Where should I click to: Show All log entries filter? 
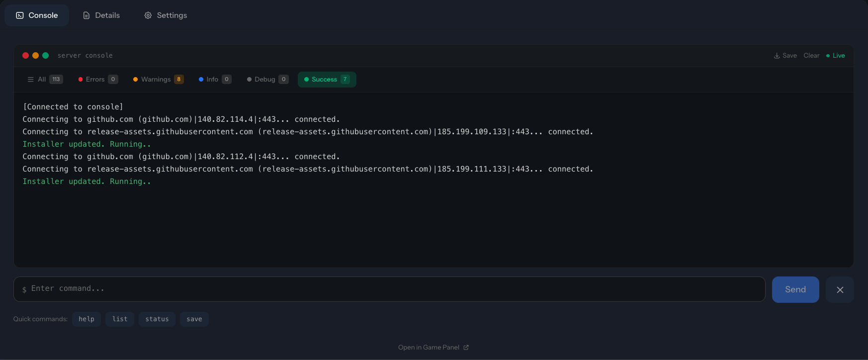click(x=45, y=80)
